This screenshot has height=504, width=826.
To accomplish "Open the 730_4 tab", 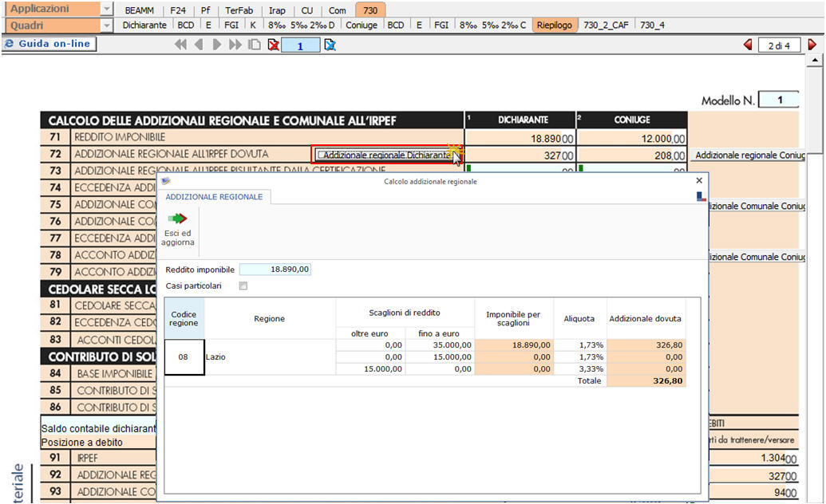I will pyautogui.click(x=652, y=25).
